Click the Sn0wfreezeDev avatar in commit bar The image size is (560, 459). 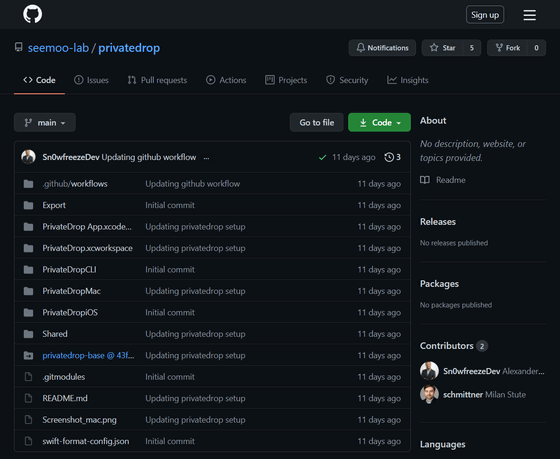pos(28,157)
